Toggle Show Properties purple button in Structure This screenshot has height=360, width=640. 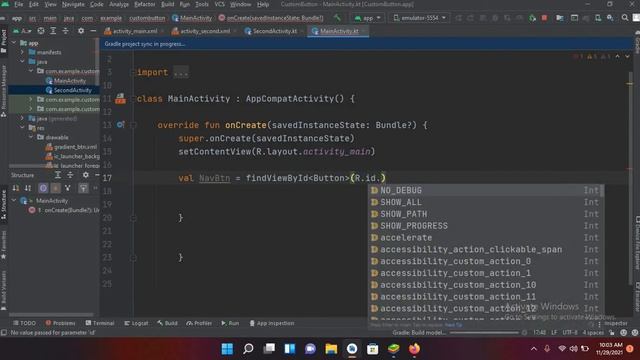(43, 188)
